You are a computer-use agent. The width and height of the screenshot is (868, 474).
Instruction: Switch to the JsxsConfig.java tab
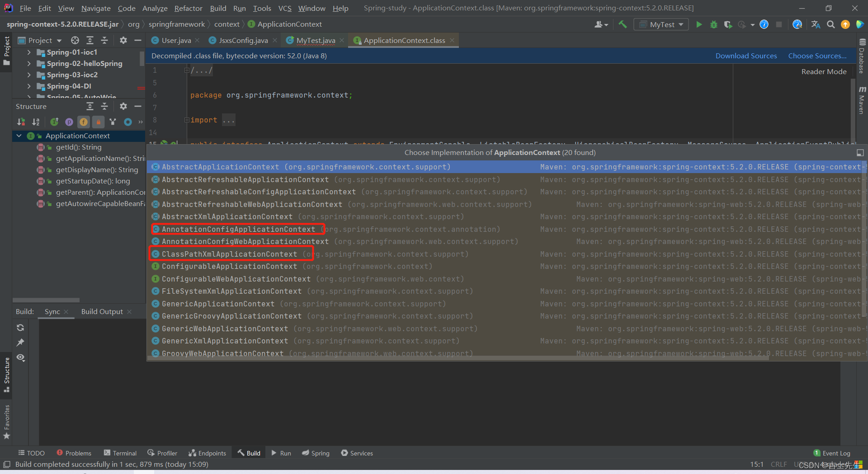pos(243,40)
